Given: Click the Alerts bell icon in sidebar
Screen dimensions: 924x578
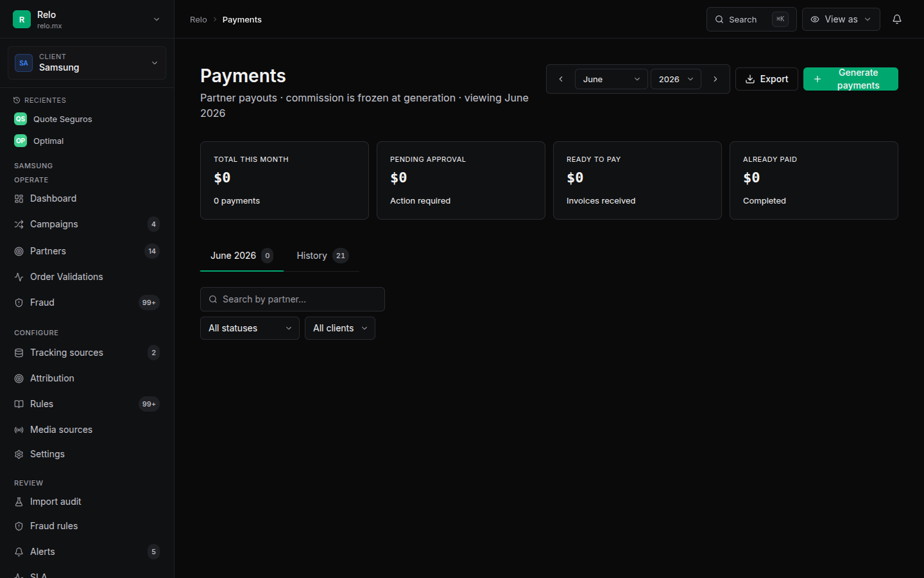Looking at the screenshot, I should point(19,552).
